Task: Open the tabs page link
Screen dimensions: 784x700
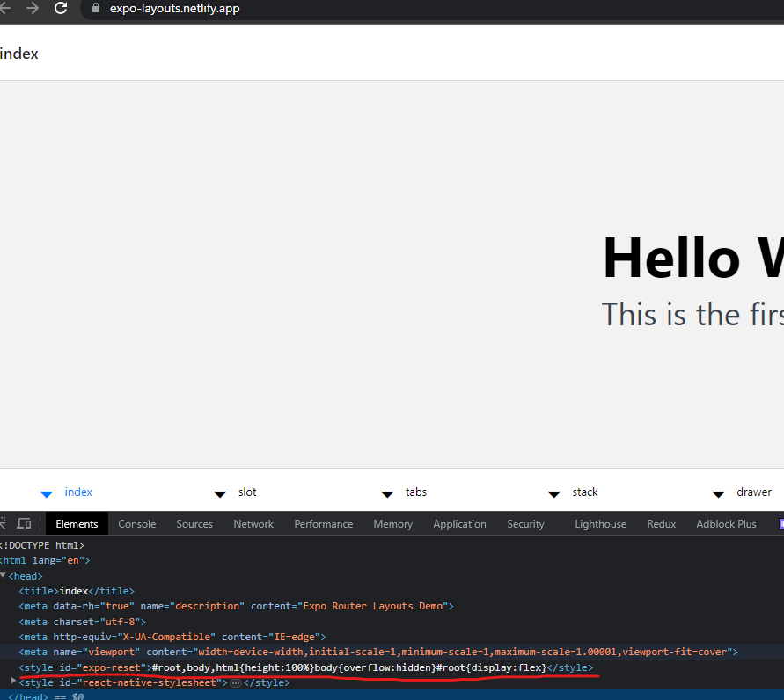Action: pyautogui.click(x=415, y=492)
